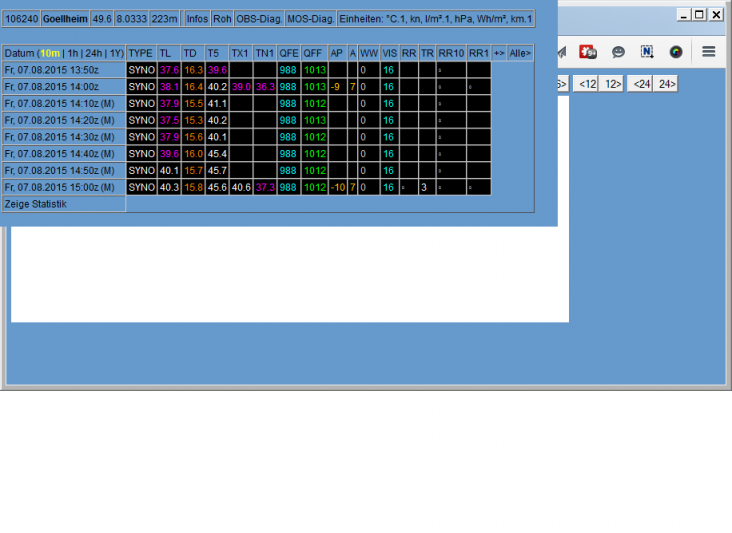Click the paper plane send icon
Screen dimensions: 732x533
[x=563, y=52]
